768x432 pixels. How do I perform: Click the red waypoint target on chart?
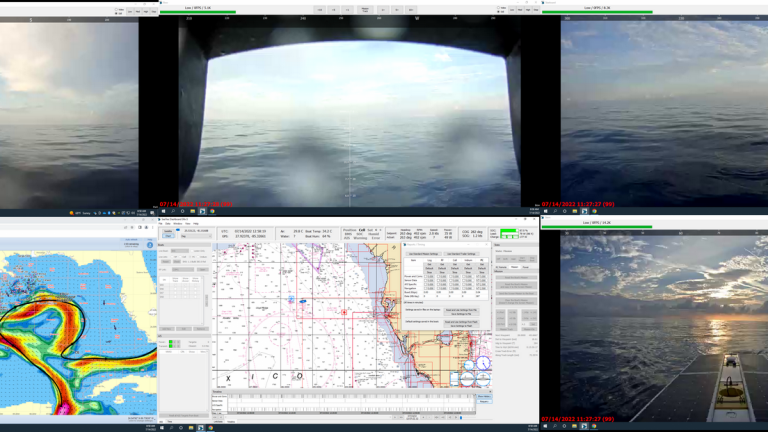[x=344, y=312]
